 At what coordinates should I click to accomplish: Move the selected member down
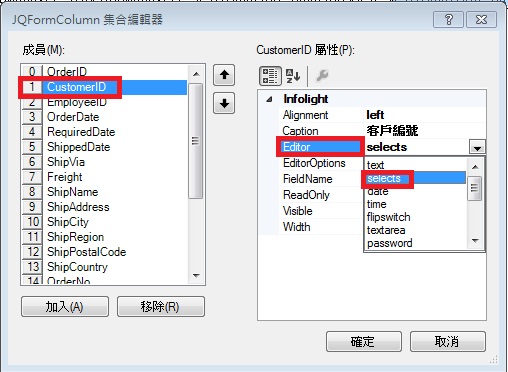224,103
